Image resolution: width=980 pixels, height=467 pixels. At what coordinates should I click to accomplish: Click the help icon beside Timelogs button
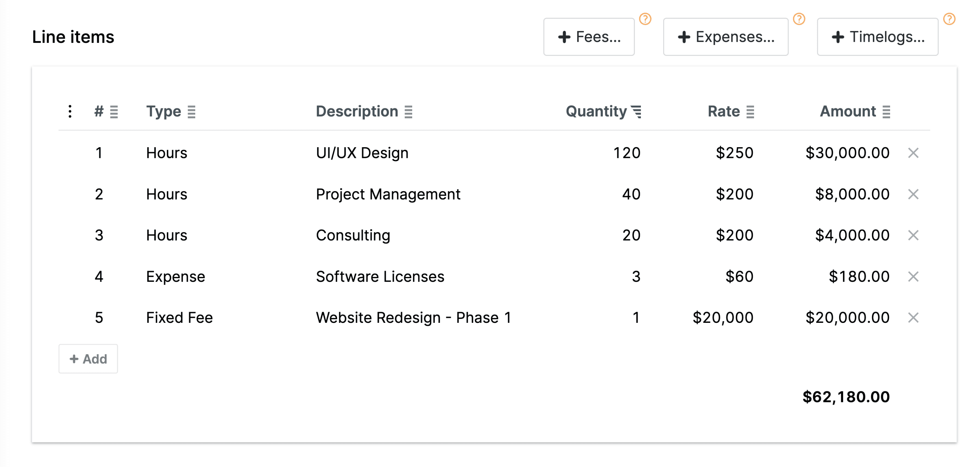tap(949, 19)
